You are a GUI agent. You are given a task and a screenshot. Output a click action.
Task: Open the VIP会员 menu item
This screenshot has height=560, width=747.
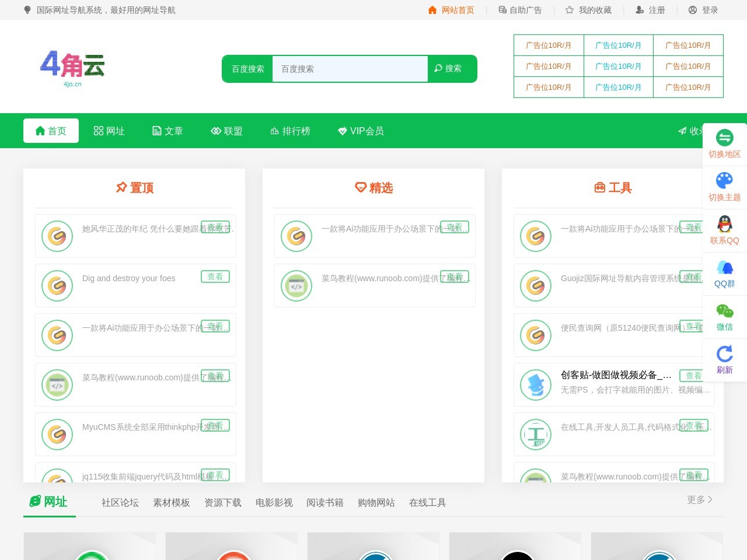coord(361,131)
